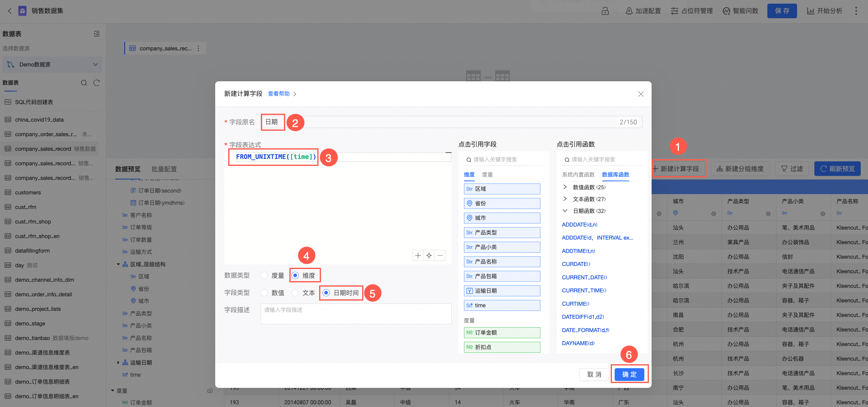Expand 文本函数 (27) group
Viewport: 868px width, 407px height.
(x=565, y=199)
